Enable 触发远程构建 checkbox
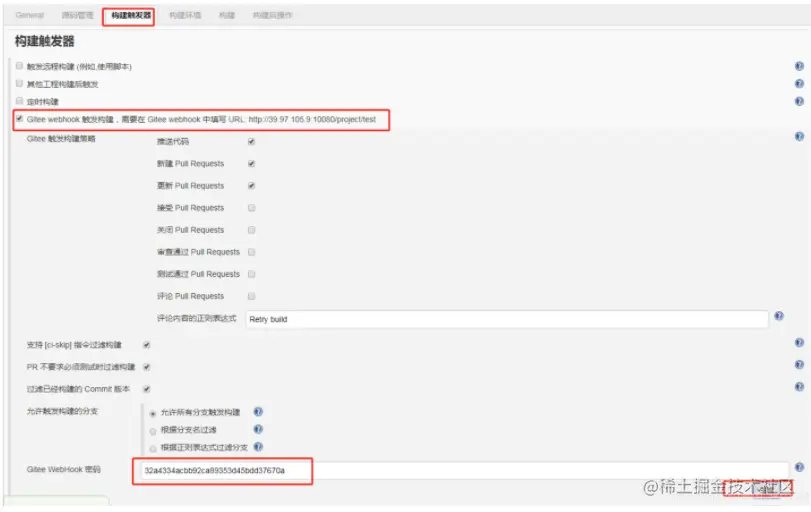Screen dimensions: 811x512 click(19, 66)
